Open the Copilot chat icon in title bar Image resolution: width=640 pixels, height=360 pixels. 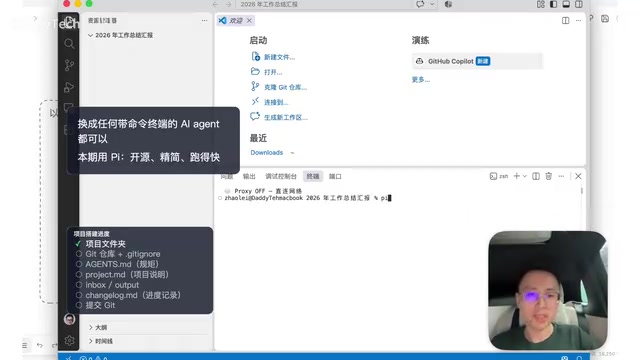click(420, 4)
